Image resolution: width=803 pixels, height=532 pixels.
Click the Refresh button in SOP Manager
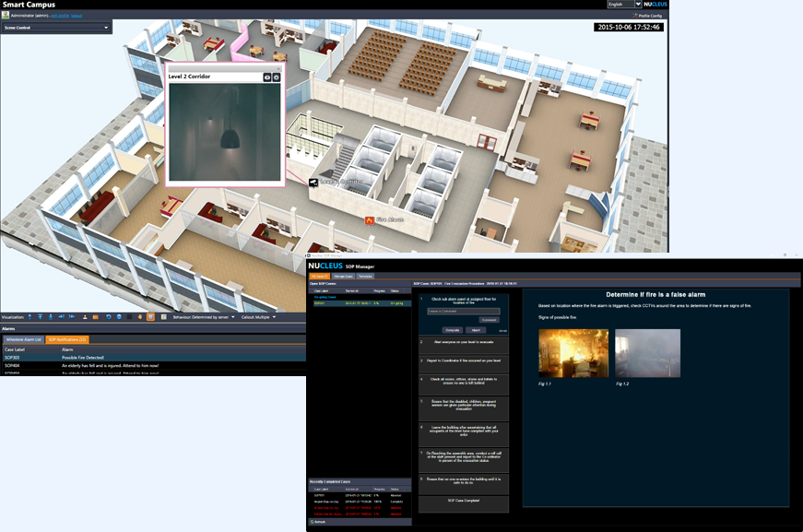318,522
